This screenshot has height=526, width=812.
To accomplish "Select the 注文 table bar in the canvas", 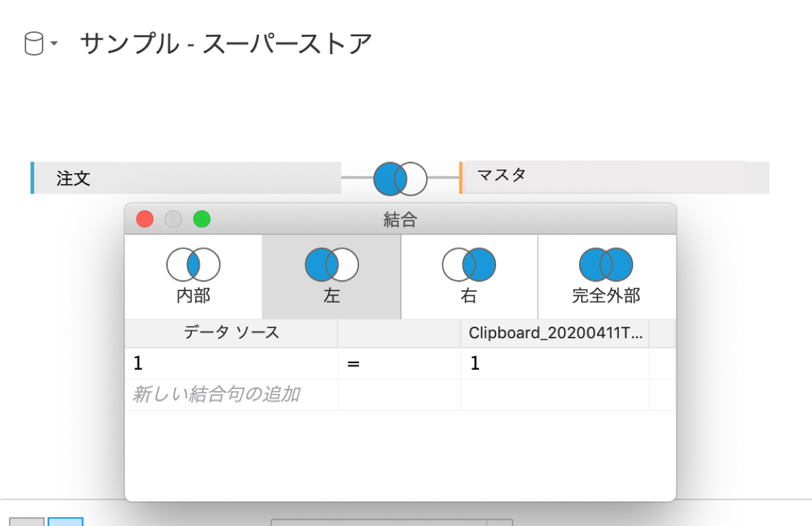I will click(185, 177).
